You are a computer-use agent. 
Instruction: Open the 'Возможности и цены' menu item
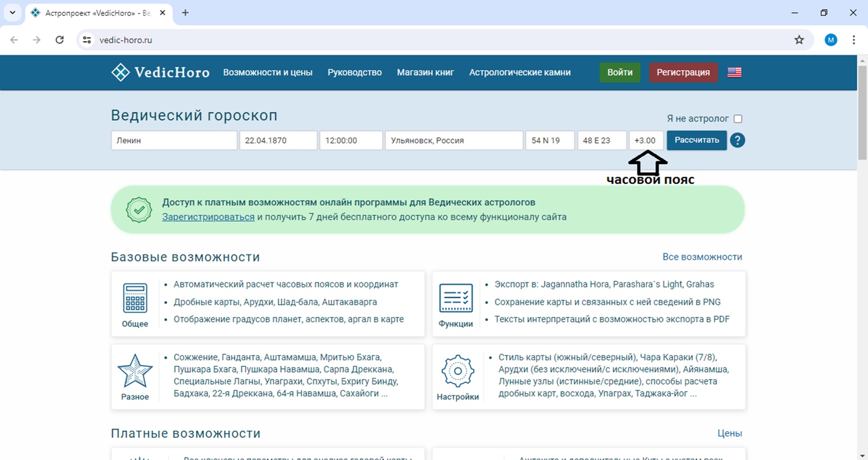[267, 73]
